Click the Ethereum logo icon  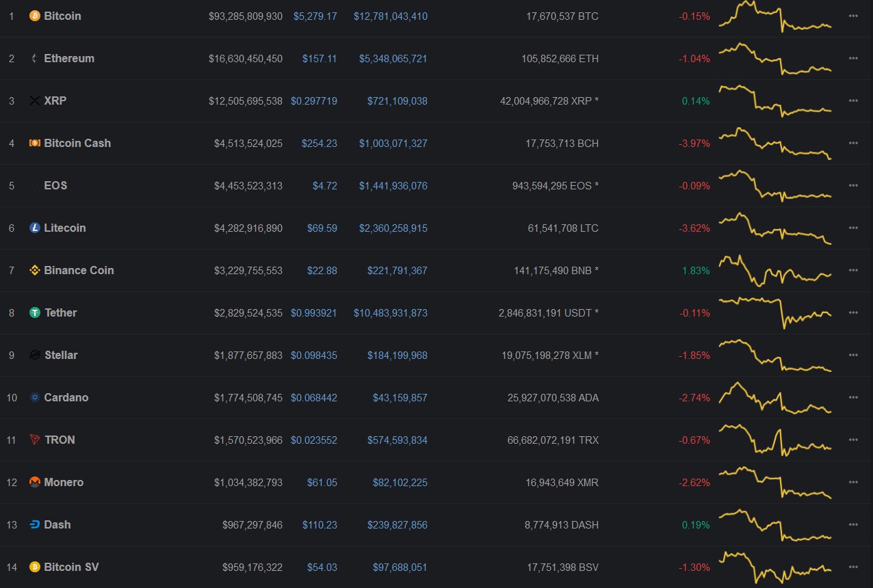pyautogui.click(x=35, y=58)
